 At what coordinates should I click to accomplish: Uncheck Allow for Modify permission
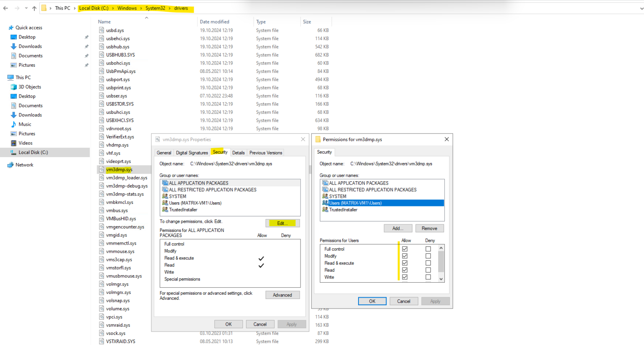click(405, 256)
